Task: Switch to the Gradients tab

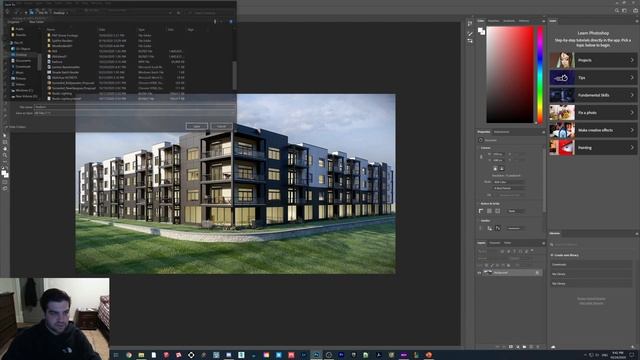Action: [x=509, y=21]
